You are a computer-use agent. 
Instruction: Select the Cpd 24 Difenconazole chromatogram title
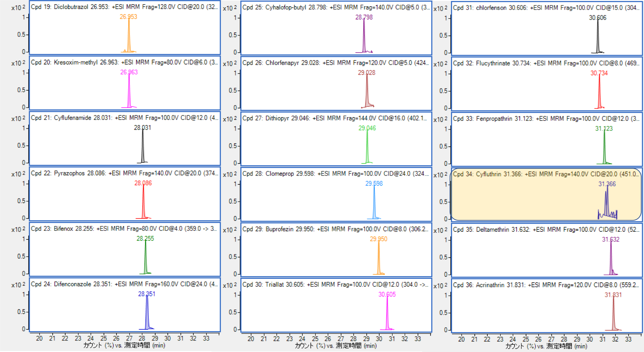pos(125,284)
